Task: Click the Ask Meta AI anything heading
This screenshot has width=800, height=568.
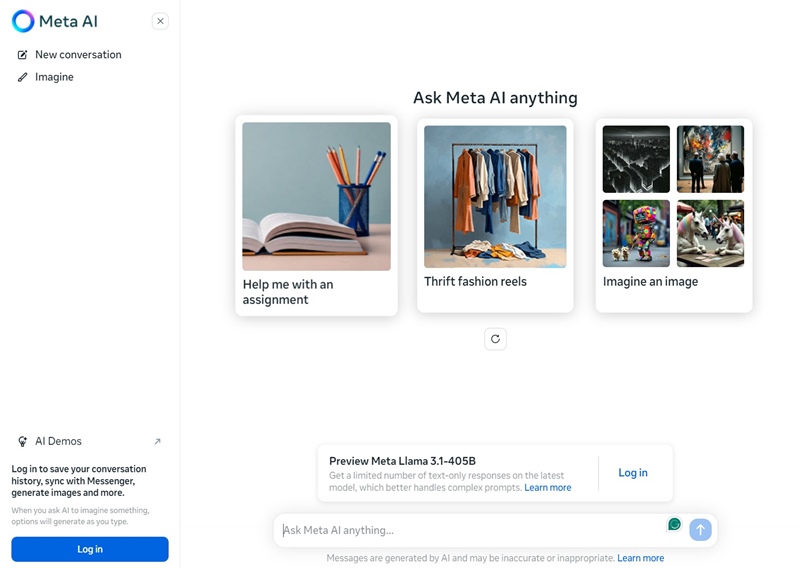Action: pos(495,97)
